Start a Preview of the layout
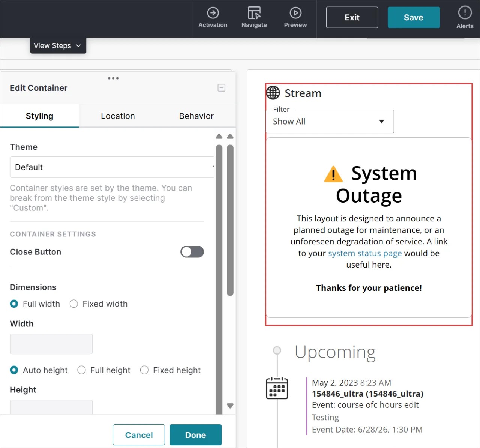 click(295, 17)
